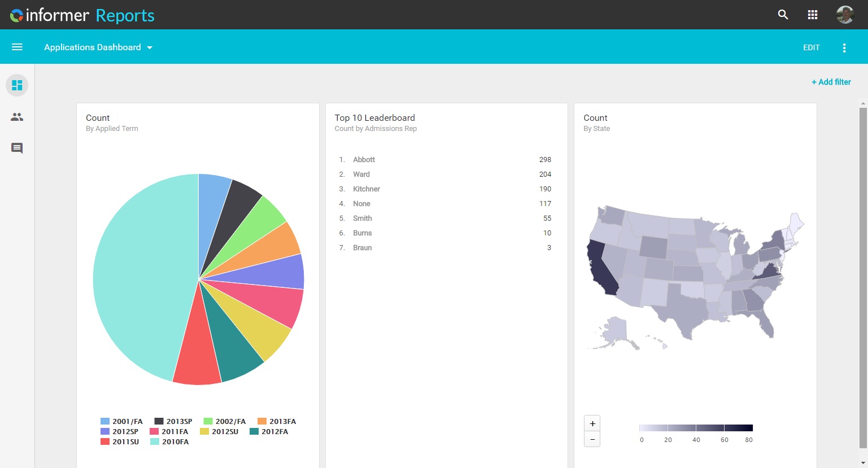Open the hamburger navigation menu
868x468 pixels.
17,47
